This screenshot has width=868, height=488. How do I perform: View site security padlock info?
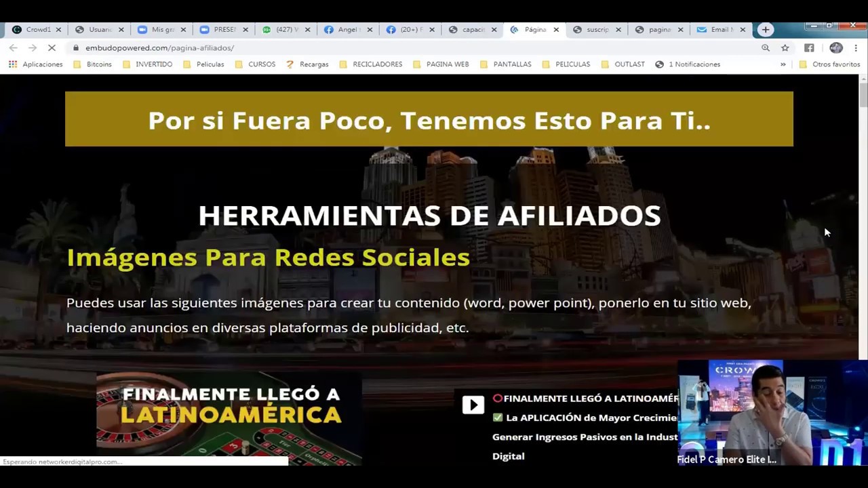click(x=76, y=48)
